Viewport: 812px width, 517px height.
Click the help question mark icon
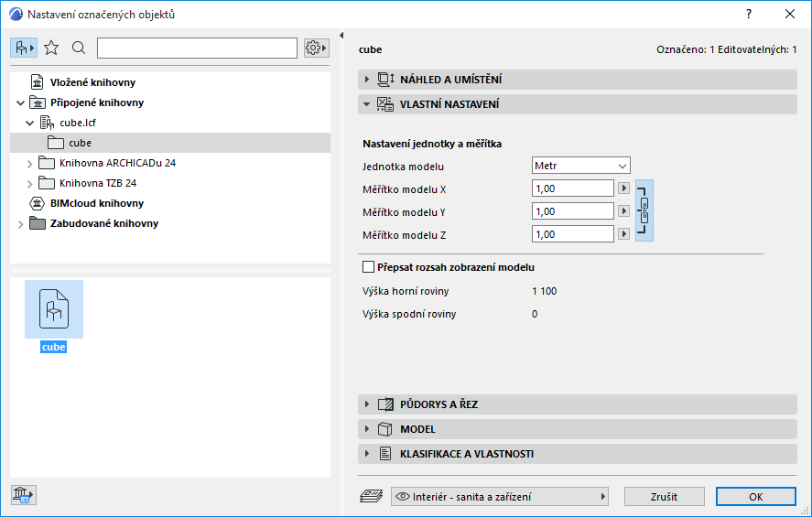click(x=748, y=14)
